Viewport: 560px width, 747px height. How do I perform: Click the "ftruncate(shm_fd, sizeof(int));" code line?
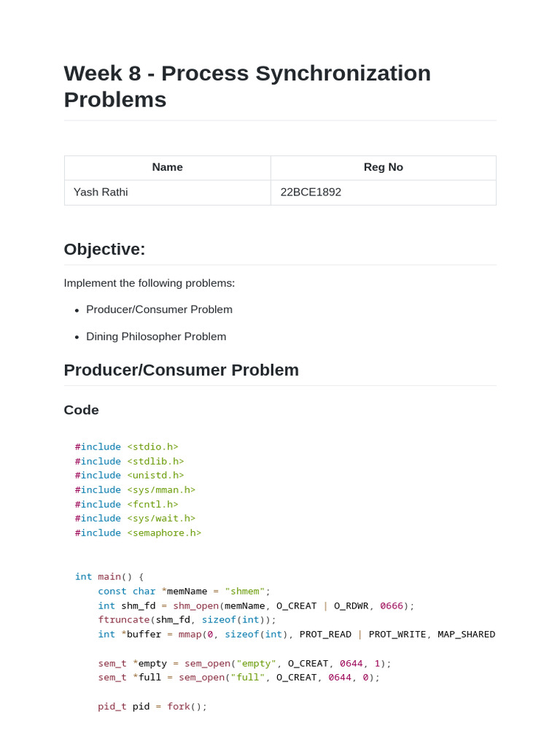pyautogui.click(x=187, y=619)
